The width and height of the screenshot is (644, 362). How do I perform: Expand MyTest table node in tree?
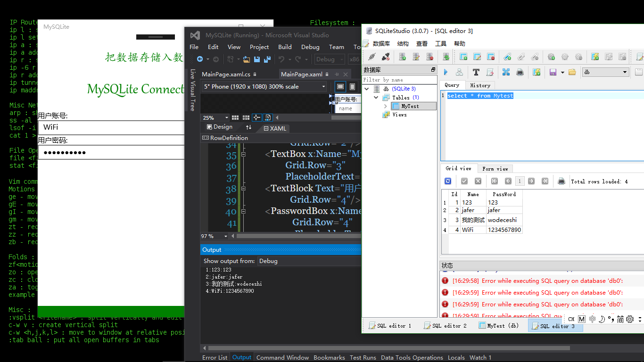385,106
